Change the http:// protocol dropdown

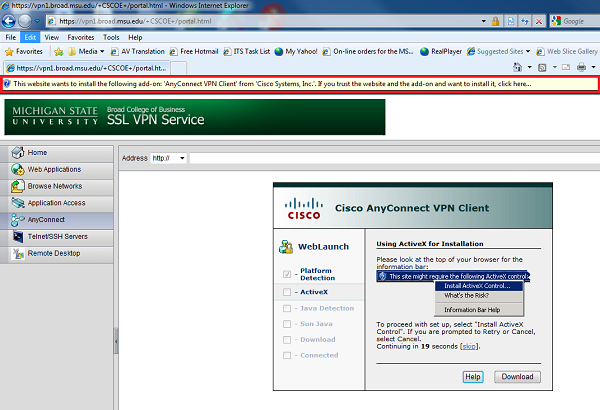(169, 158)
